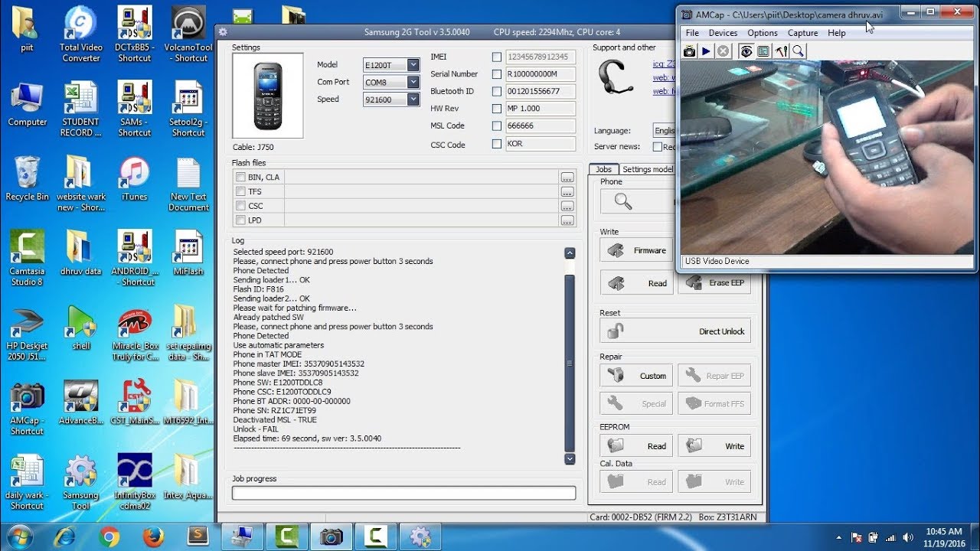Enable the Bluetooth ID checkbox

pos(497,92)
